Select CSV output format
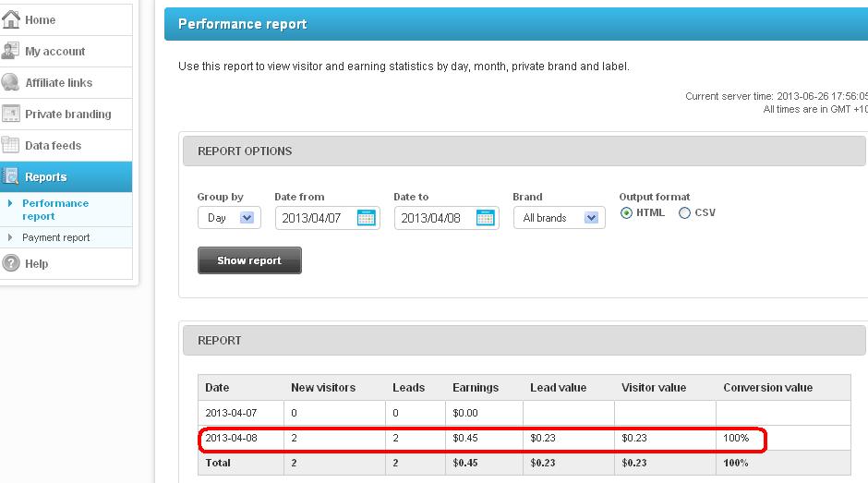Viewport: 868px width, 483px height. [685, 213]
